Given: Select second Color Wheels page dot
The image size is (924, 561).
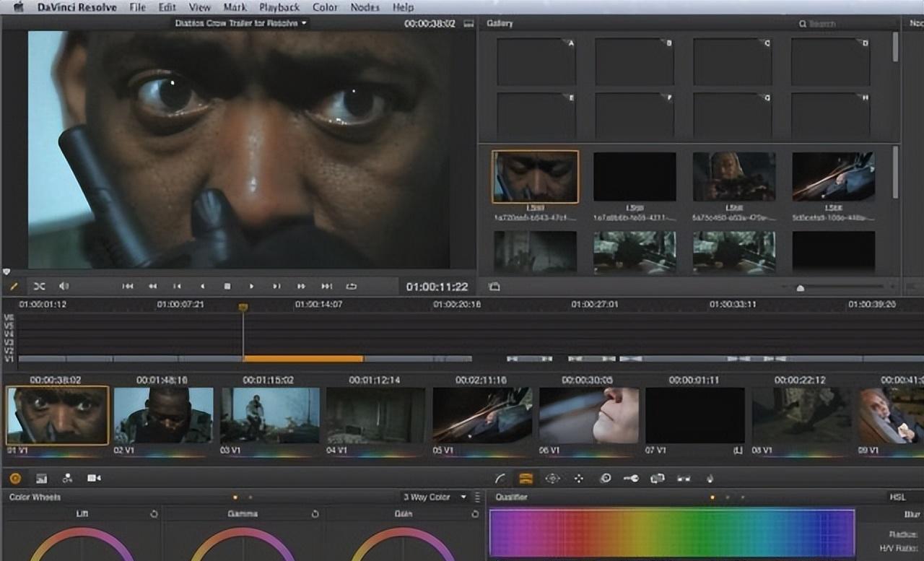Looking at the screenshot, I should coord(250,497).
